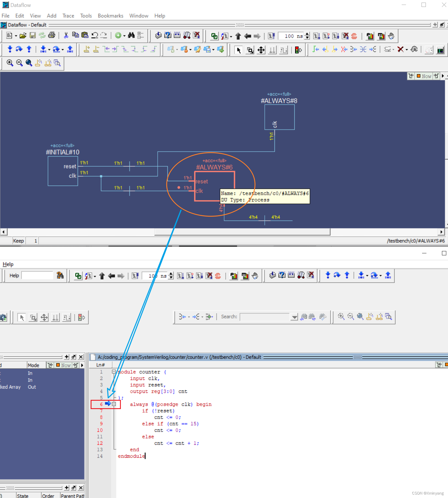Click the Search field in the lower toolbar
Image resolution: width=448 pixels, height=498 pixels.
click(265, 317)
